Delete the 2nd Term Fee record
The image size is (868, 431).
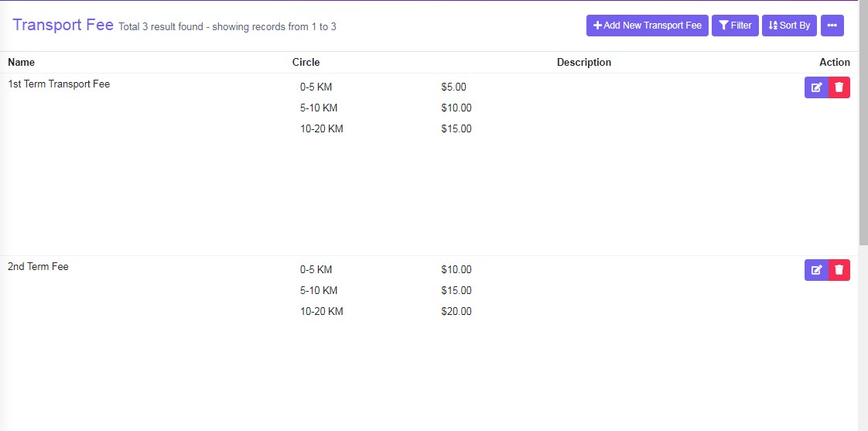(839, 270)
